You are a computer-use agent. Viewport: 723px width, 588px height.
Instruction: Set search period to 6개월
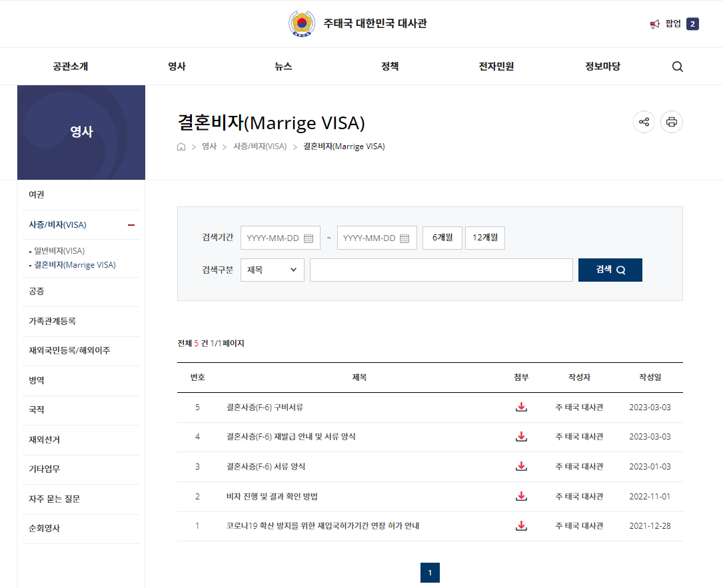click(x=442, y=238)
